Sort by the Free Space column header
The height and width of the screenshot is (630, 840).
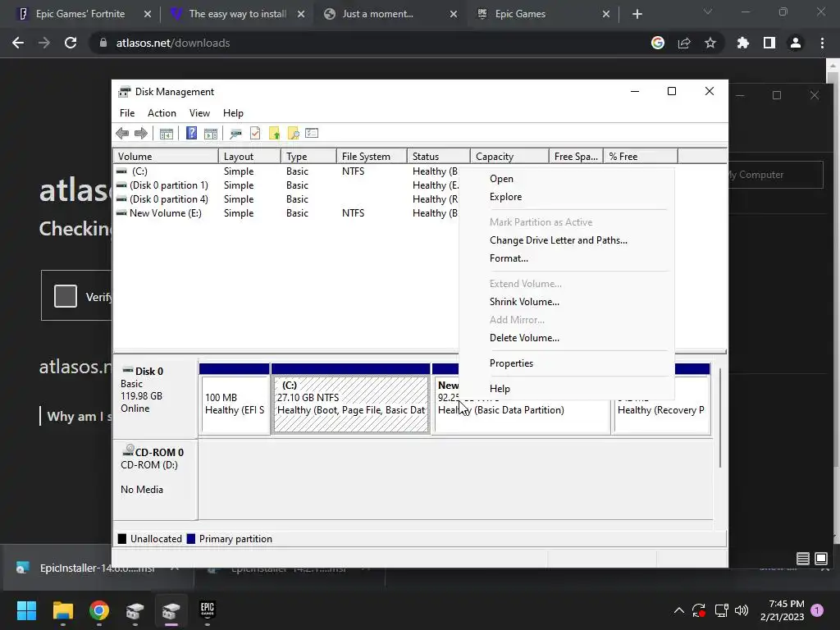[576, 157]
